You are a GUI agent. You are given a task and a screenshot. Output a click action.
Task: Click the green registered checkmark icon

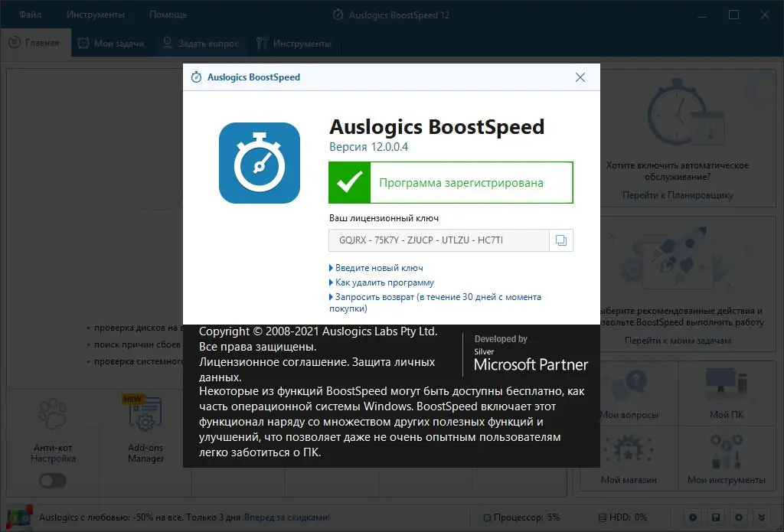coord(349,182)
